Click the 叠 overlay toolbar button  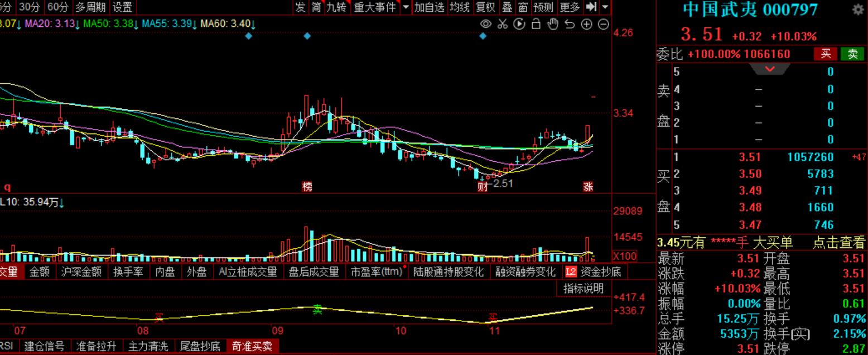tap(507, 7)
